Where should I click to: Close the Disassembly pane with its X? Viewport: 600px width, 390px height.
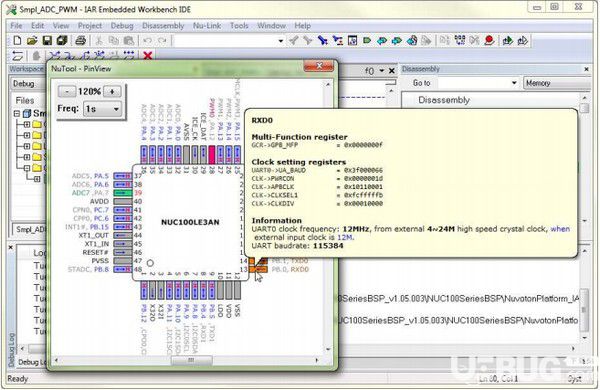(x=586, y=69)
